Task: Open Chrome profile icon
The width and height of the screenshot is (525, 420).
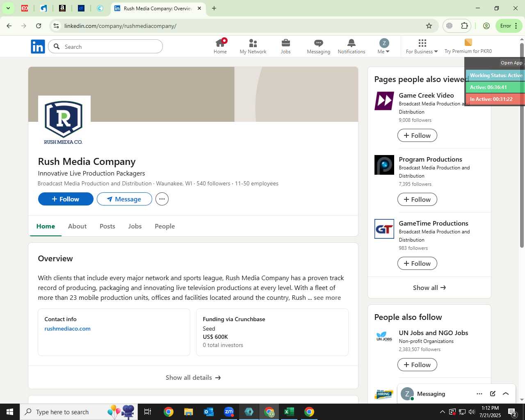Action: pos(486,26)
